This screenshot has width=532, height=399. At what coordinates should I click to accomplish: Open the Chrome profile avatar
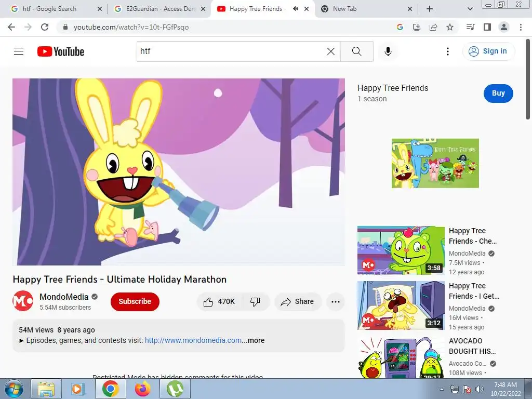pyautogui.click(x=504, y=27)
